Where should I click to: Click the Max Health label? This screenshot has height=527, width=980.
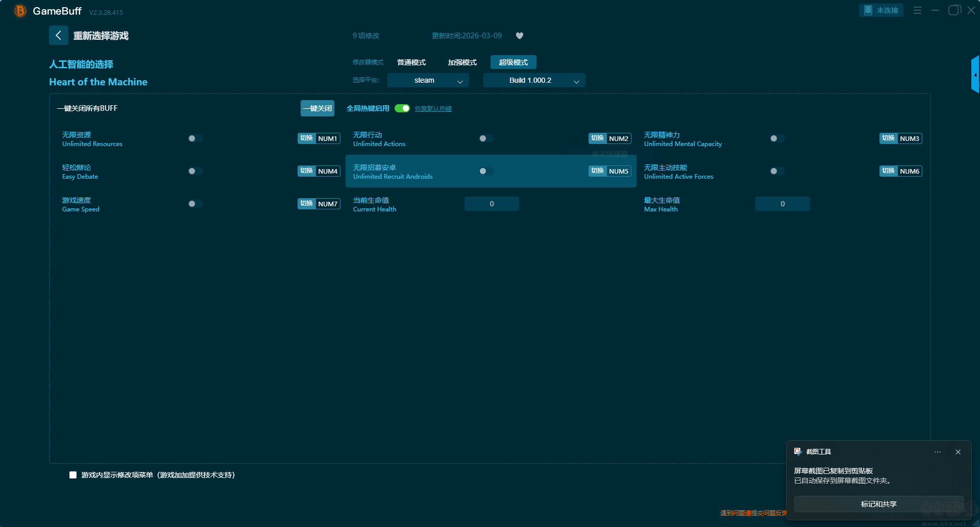click(x=661, y=209)
